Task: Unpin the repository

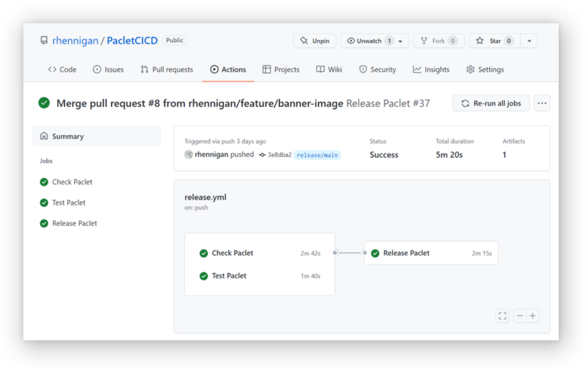Action: coord(315,41)
